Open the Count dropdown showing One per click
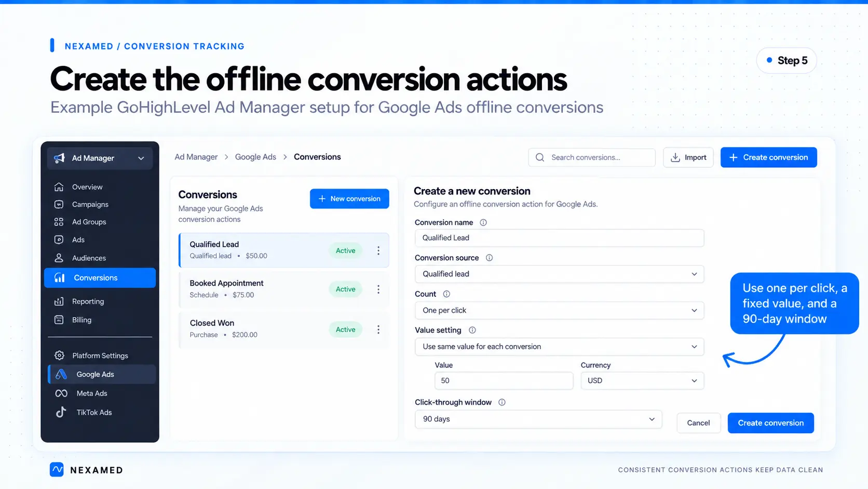Screen dimensions: 868x489 (x=559, y=310)
